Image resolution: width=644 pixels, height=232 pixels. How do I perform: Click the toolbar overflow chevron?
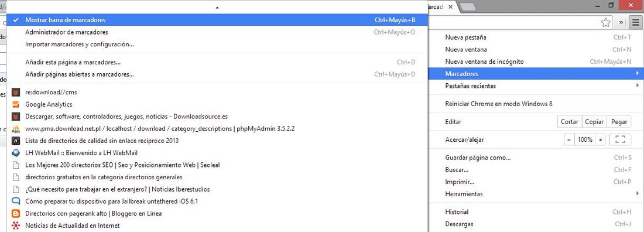621,23
